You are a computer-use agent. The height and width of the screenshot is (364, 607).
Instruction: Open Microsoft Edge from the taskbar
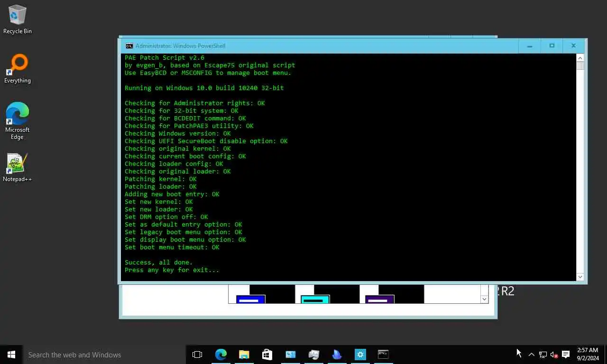point(221,355)
